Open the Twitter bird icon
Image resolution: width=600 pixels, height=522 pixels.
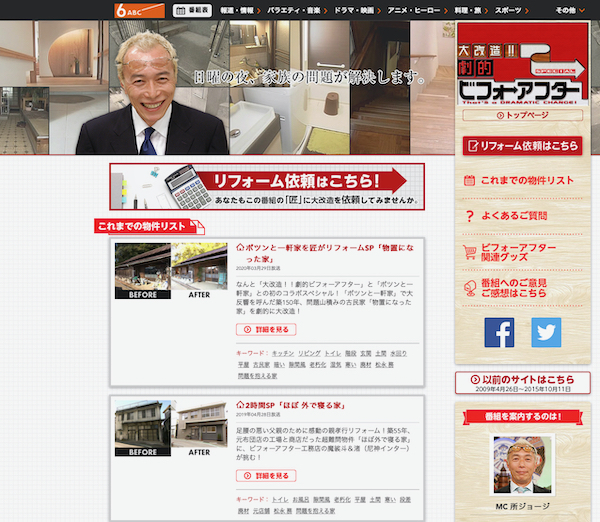546,332
